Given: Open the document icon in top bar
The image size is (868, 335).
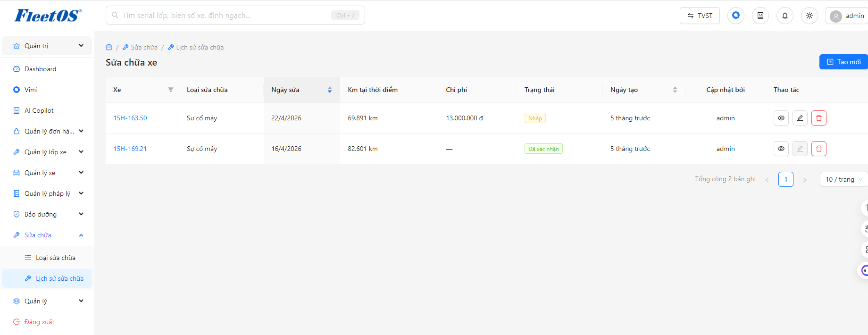Looking at the screenshot, I should pyautogui.click(x=760, y=16).
